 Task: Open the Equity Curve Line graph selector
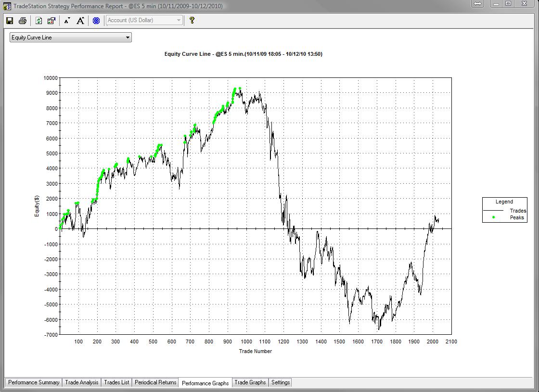click(x=70, y=38)
